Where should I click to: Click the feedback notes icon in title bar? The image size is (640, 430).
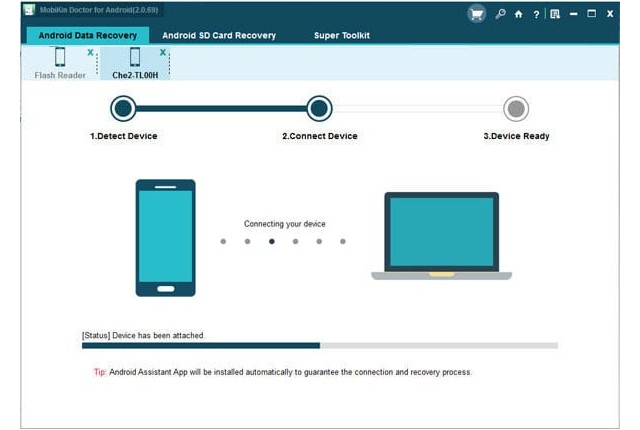[x=554, y=14]
